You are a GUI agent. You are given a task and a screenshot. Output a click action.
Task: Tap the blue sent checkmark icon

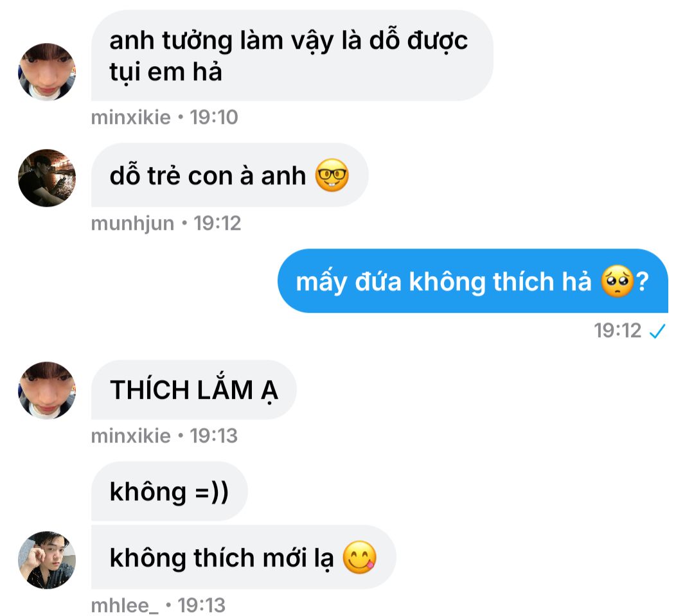[657, 331]
